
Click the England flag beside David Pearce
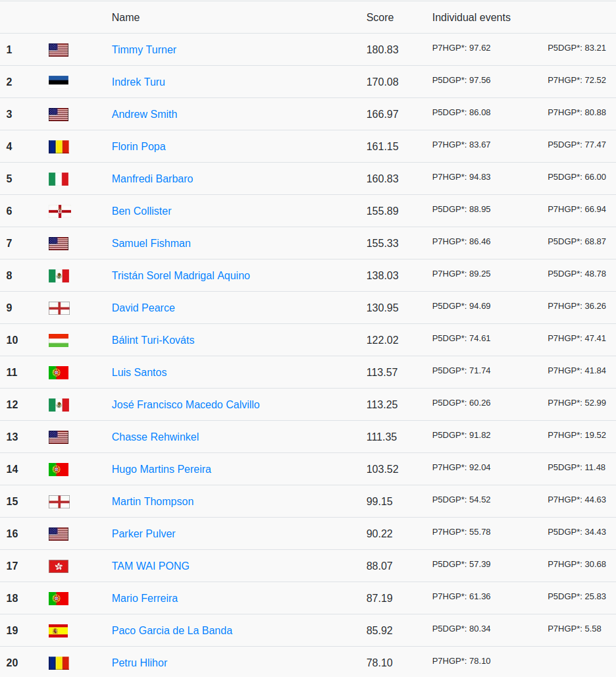[59, 308]
